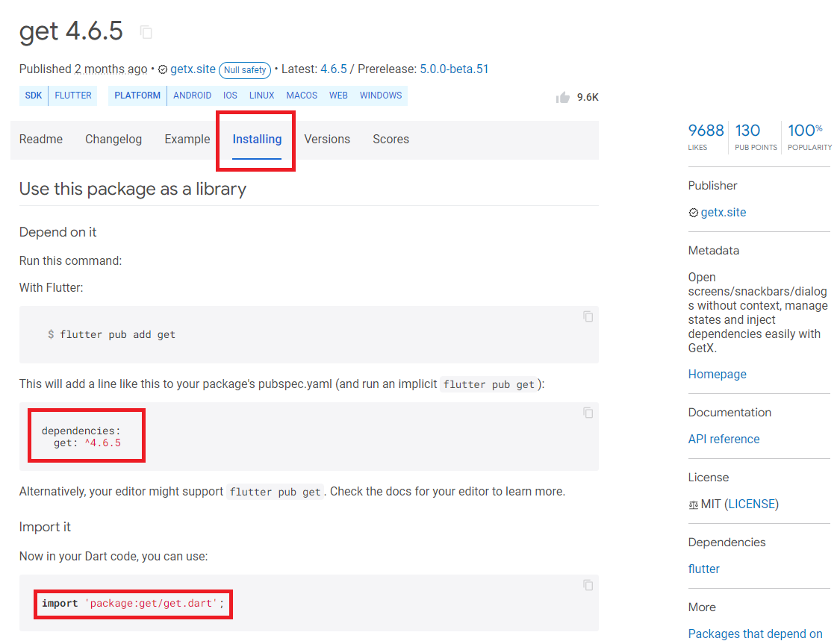The width and height of the screenshot is (840, 641).
Task: Click the 'Use this package as a library' heading
Action: click(133, 189)
